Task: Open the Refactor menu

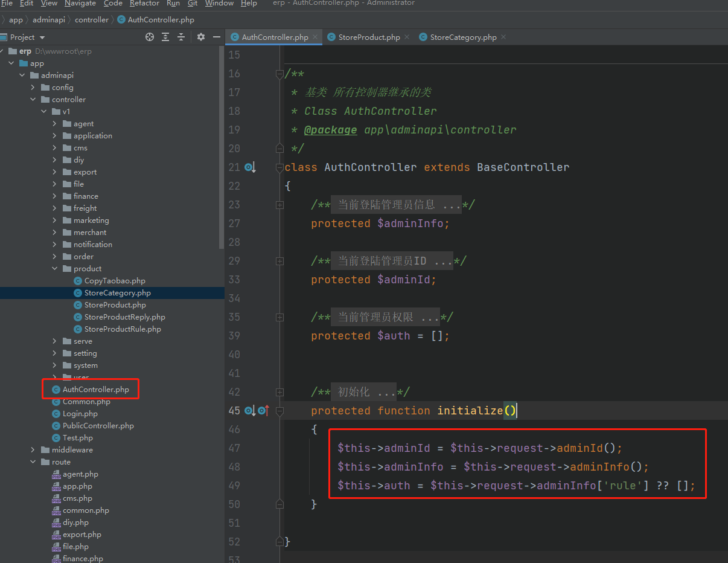Action: click(x=144, y=4)
